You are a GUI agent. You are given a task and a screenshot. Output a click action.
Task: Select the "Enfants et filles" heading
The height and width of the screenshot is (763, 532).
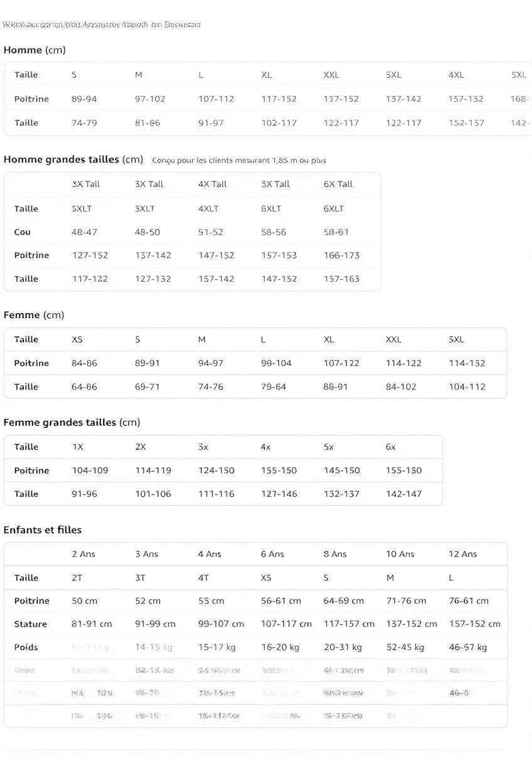(x=43, y=530)
